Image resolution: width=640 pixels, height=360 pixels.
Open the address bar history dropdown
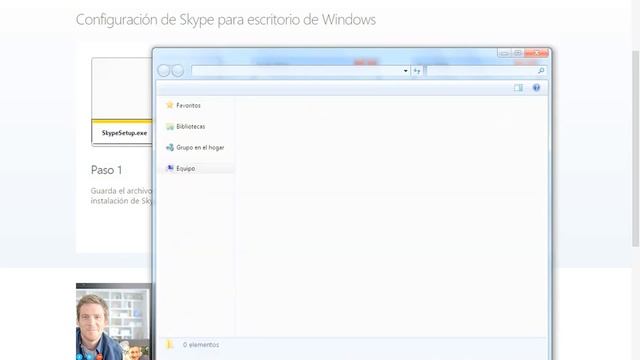tap(405, 71)
